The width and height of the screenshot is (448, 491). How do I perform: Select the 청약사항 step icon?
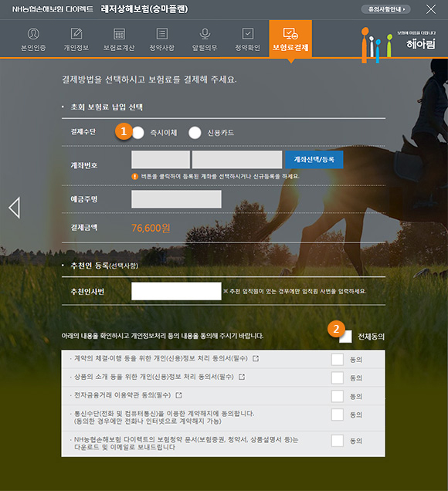coord(162,34)
